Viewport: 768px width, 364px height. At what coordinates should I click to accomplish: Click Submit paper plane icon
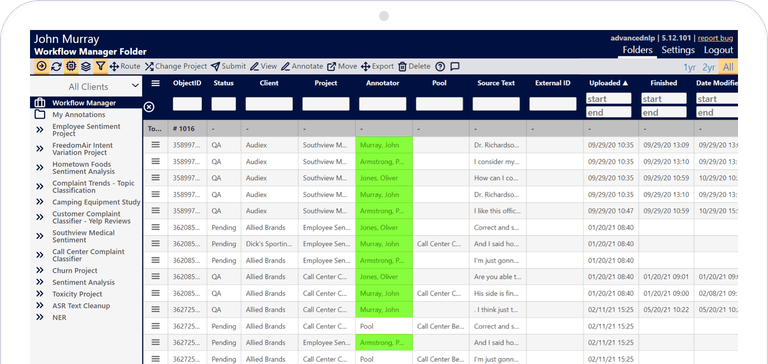tap(216, 67)
